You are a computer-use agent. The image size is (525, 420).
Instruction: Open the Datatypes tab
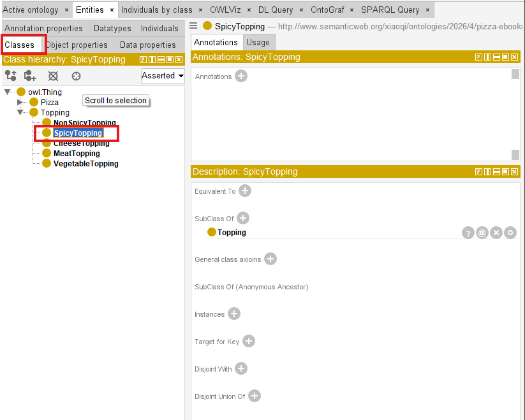point(112,29)
